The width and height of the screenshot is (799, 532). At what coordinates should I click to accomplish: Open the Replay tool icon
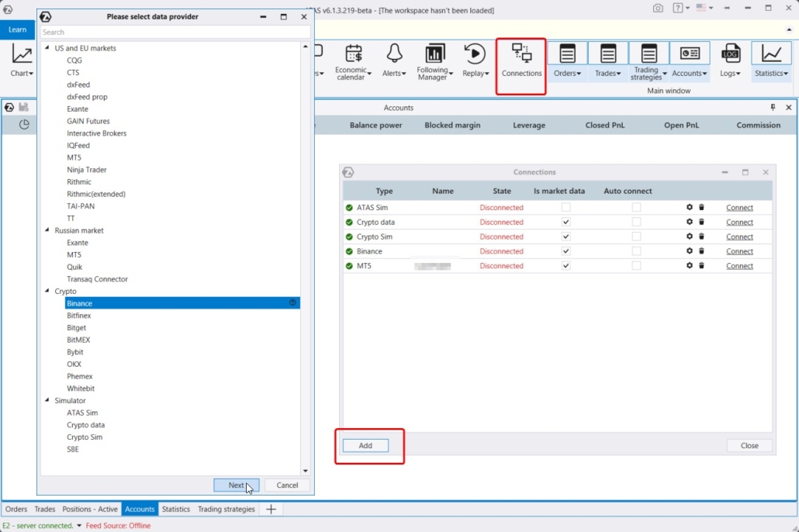[475, 54]
